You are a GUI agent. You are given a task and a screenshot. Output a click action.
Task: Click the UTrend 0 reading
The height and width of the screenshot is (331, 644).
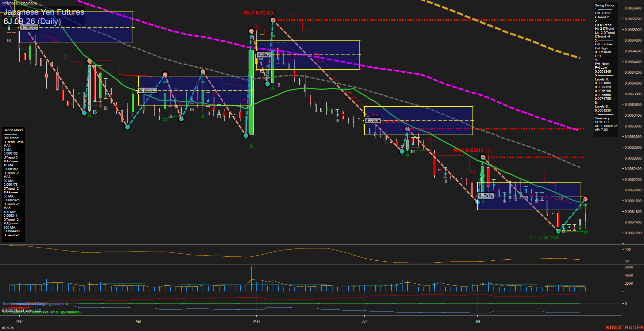(10, 158)
